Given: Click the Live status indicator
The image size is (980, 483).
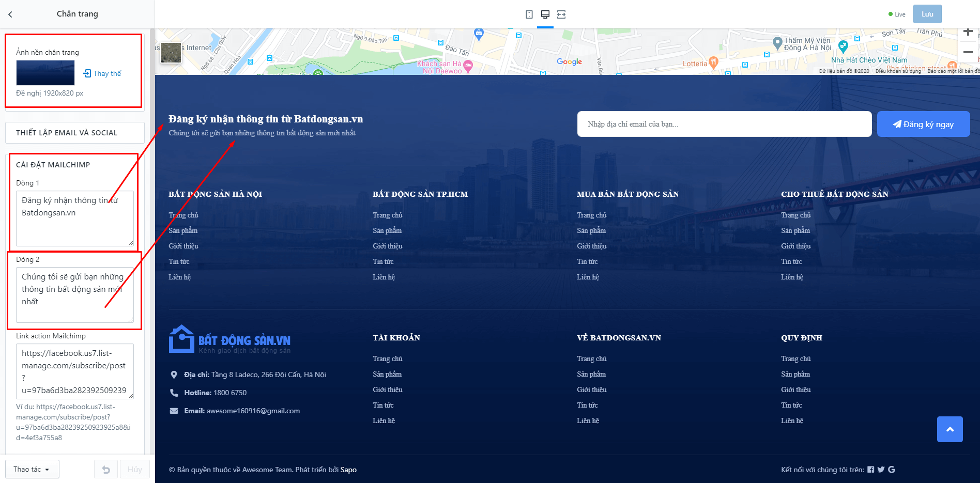Looking at the screenshot, I should point(897,14).
